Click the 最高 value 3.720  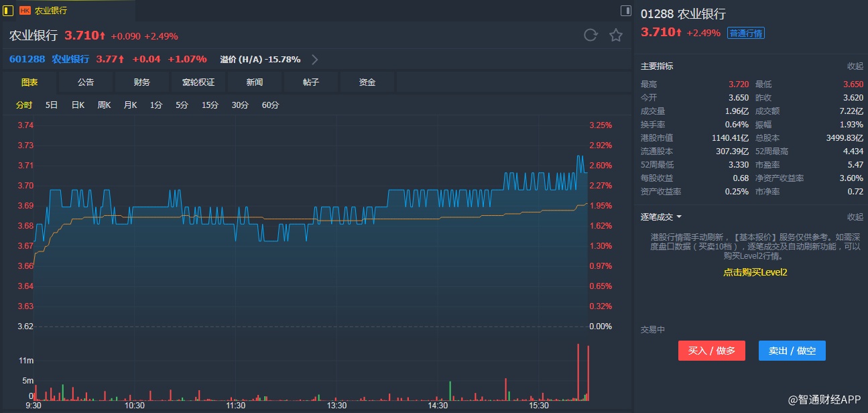coord(739,84)
